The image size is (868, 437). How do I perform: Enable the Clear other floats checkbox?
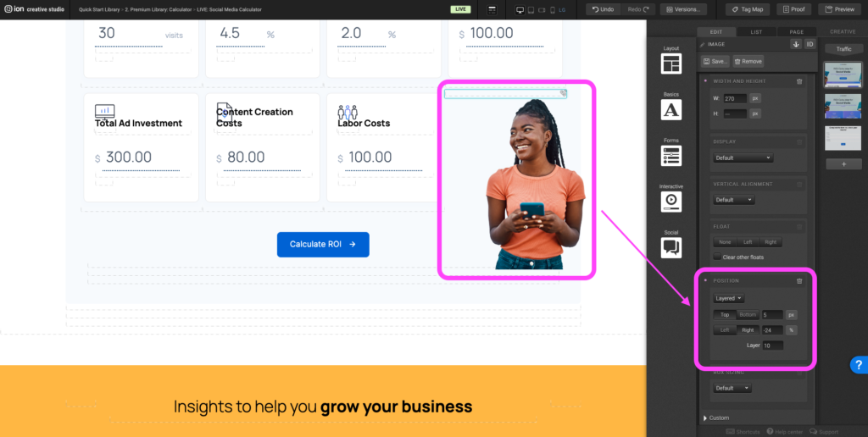pos(717,257)
